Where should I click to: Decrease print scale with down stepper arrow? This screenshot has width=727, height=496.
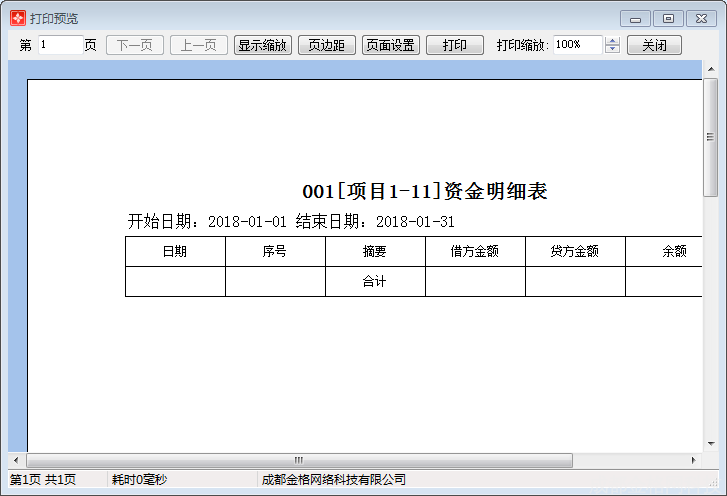(x=613, y=50)
